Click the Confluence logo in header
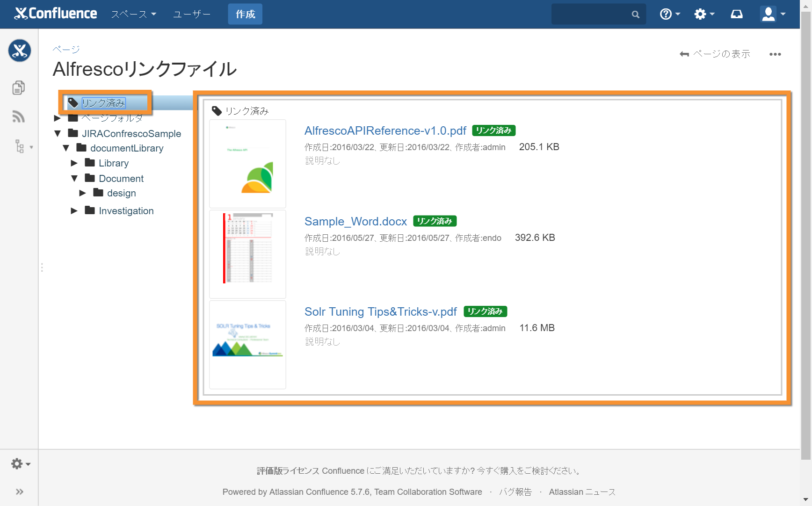The width and height of the screenshot is (812, 506). click(56, 14)
